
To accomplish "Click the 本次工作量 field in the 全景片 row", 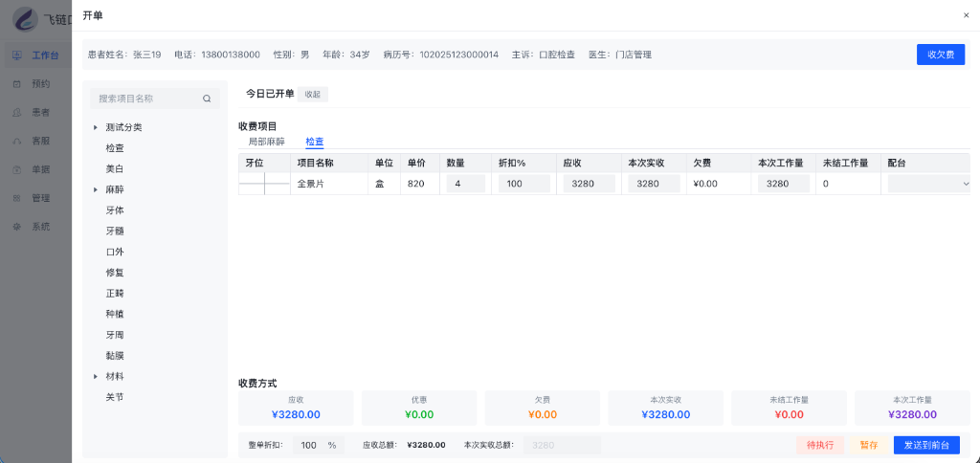I will [784, 184].
